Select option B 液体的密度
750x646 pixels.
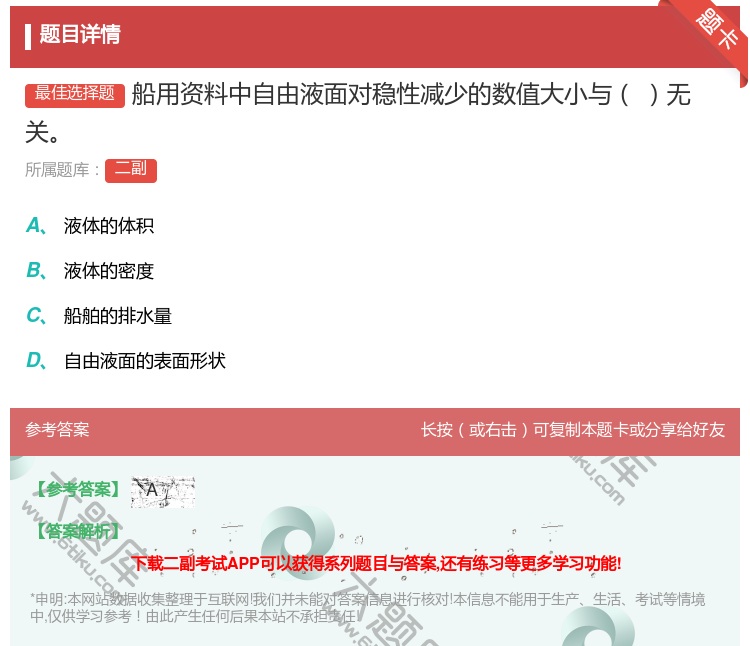click(x=90, y=271)
